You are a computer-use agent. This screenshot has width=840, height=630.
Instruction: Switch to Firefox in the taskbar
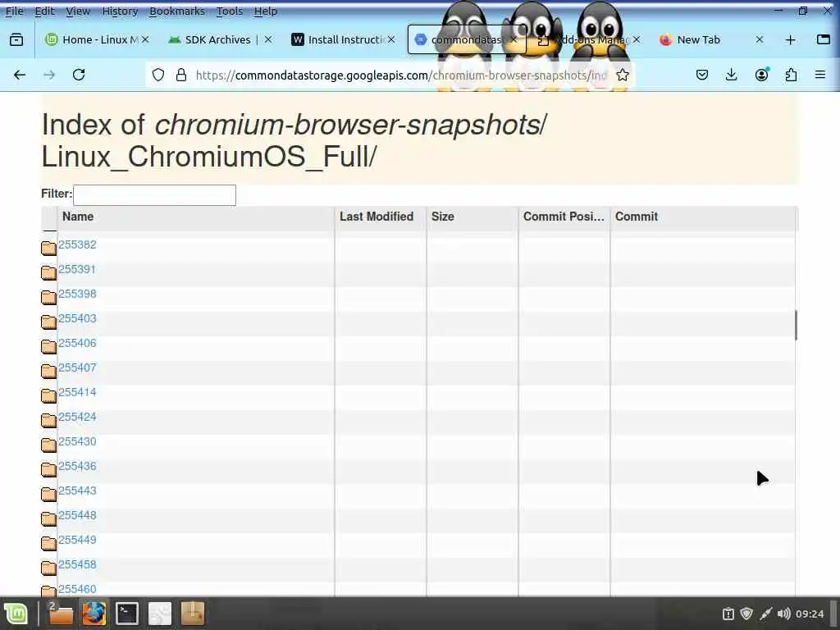pos(94,614)
